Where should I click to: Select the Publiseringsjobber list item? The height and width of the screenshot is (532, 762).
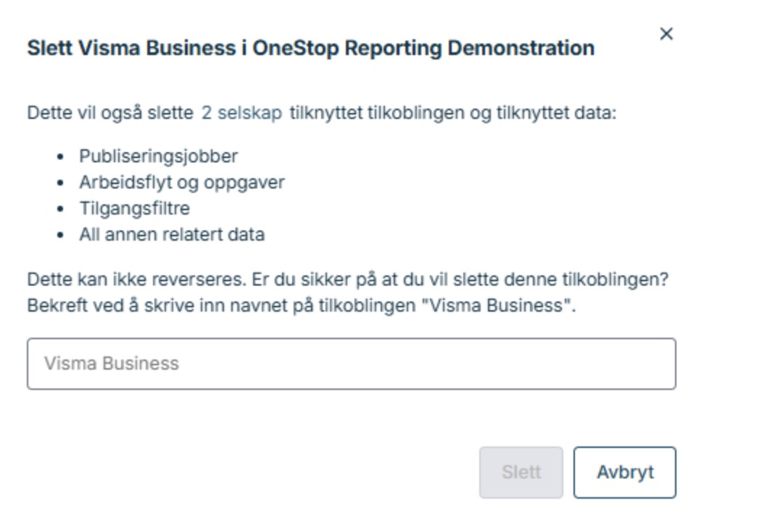(x=158, y=156)
